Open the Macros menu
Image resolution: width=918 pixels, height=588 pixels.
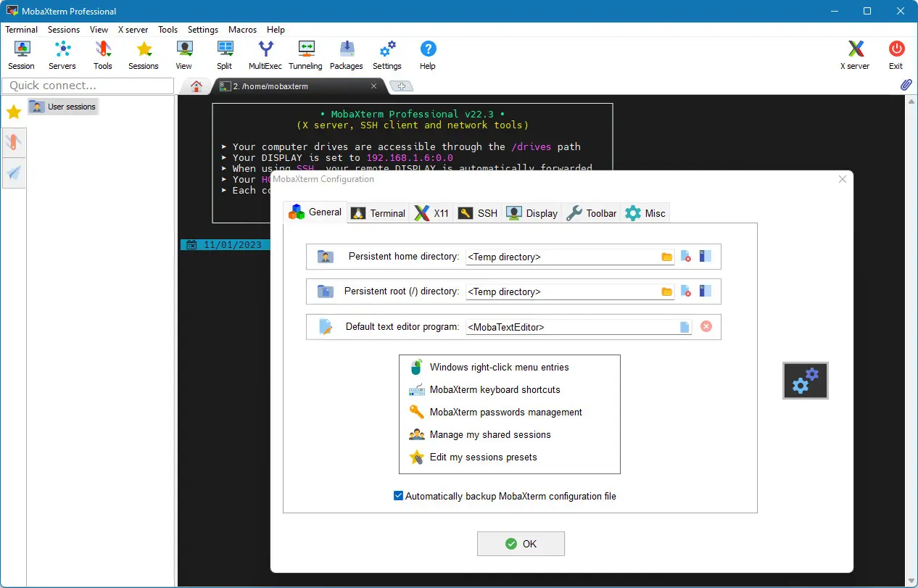243,30
